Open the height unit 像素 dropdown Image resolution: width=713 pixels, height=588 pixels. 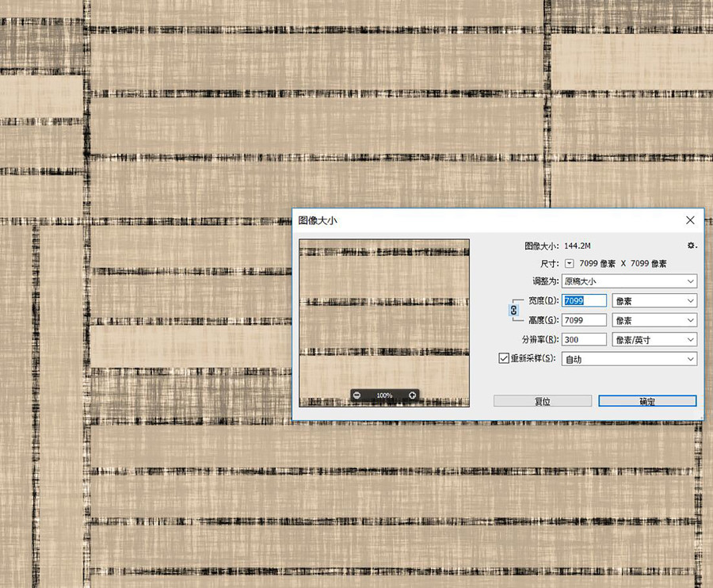654,320
